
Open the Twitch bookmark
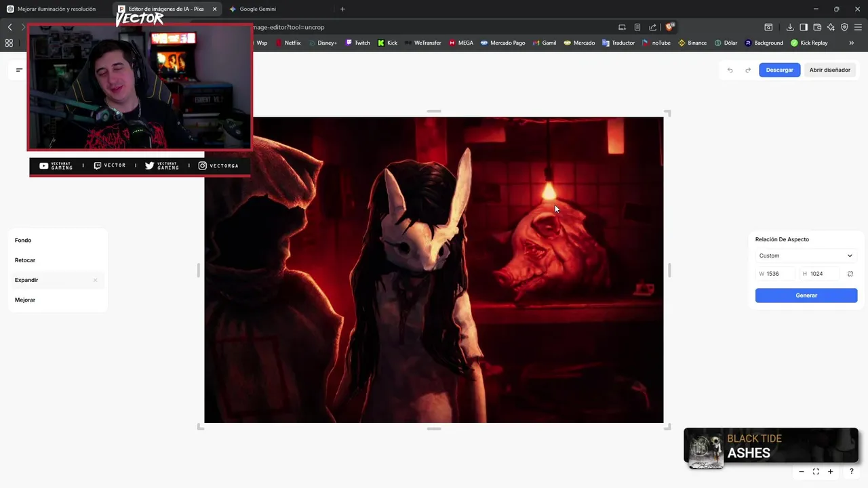[x=357, y=43]
